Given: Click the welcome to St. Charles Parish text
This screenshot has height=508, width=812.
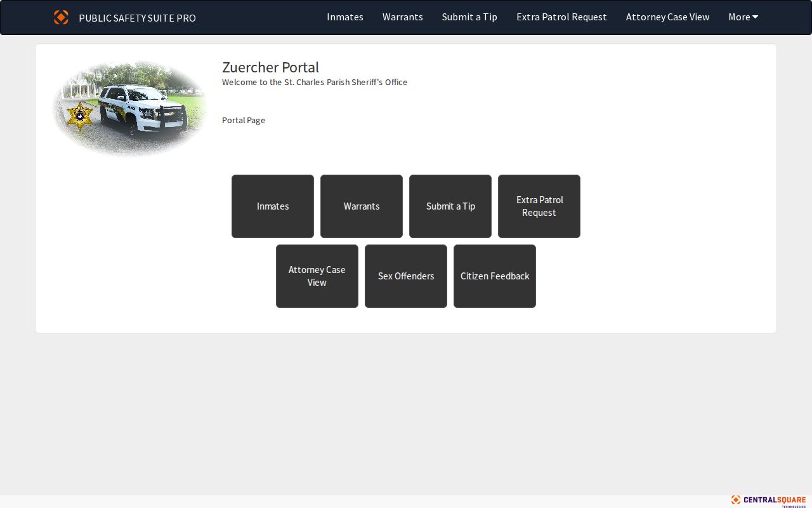Looking at the screenshot, I should 315,83.
